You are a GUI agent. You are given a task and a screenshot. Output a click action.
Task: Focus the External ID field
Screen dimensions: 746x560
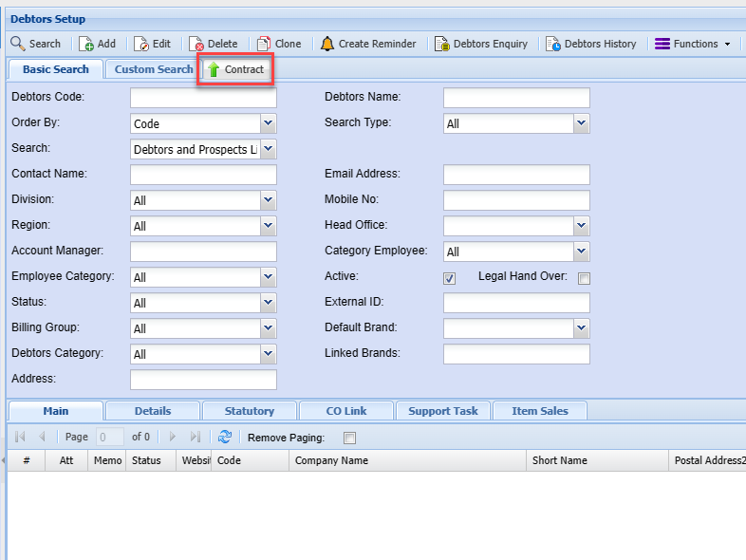coord(516,303)
